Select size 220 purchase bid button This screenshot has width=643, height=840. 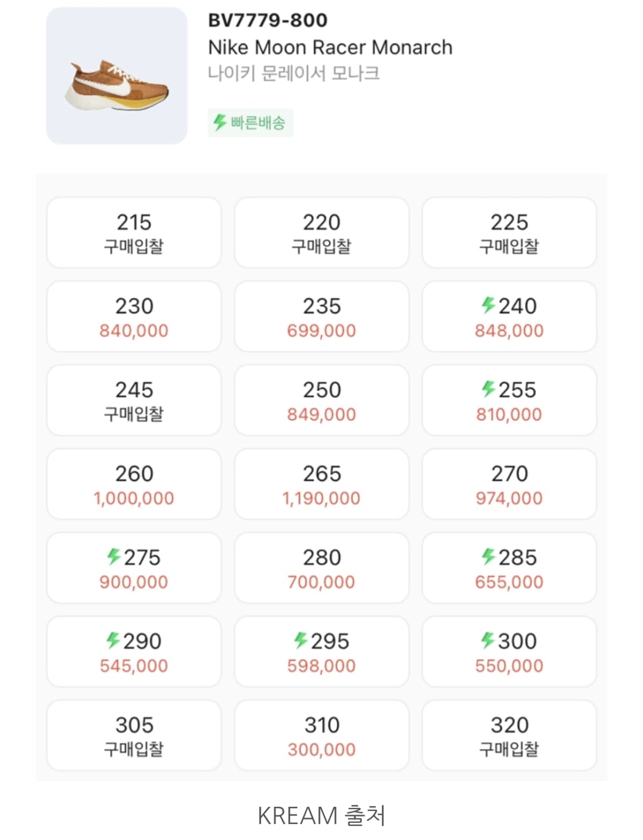[x=321, y=233]
